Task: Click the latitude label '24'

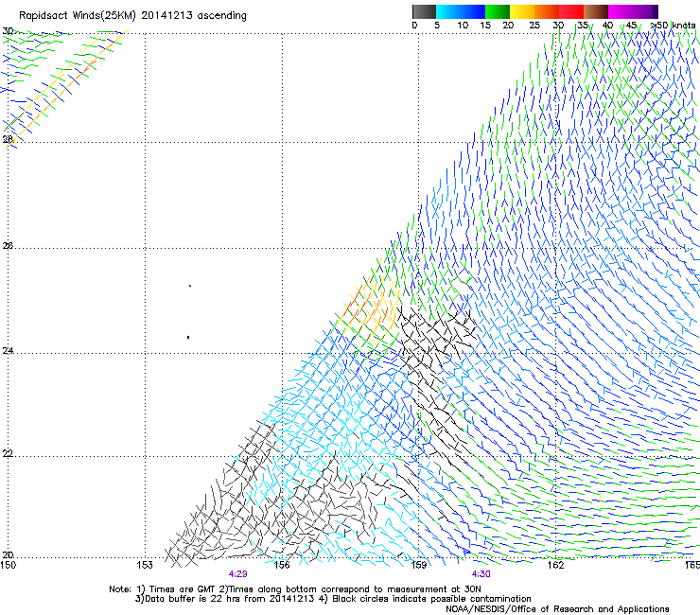Action: tap(8, 351)
